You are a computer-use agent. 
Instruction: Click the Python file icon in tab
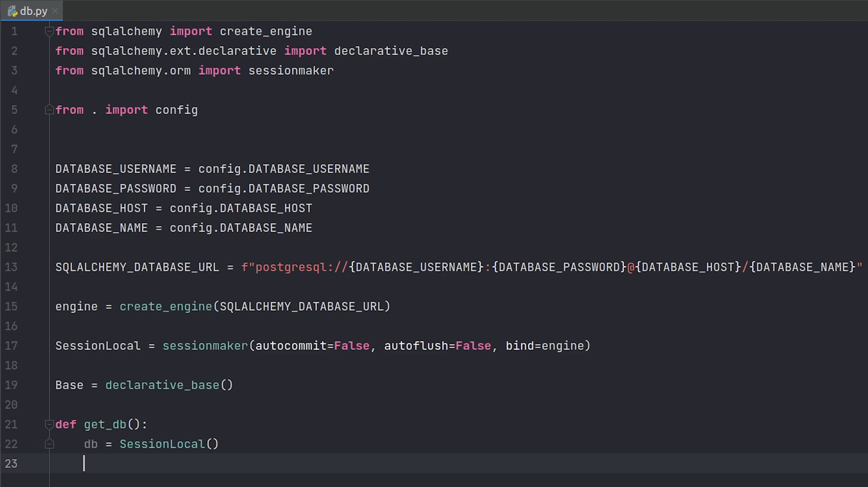(x=12, y=11)
